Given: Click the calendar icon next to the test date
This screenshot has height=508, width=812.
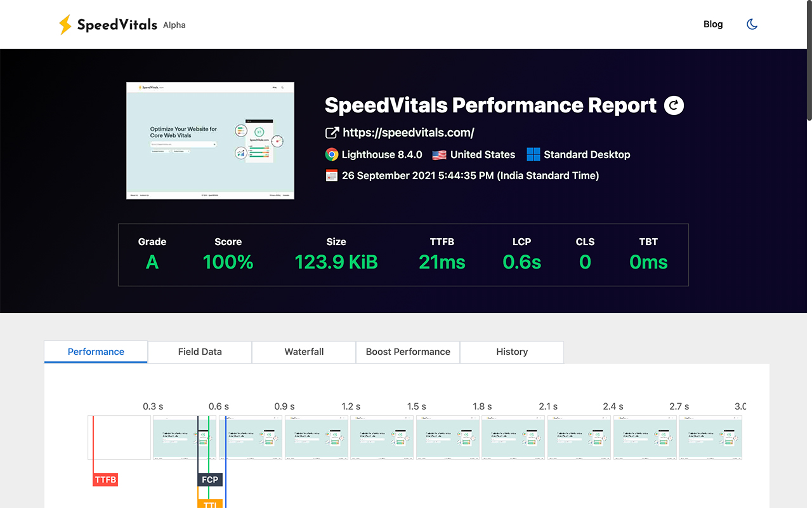Looking at the screenshot, I should 331,175.
